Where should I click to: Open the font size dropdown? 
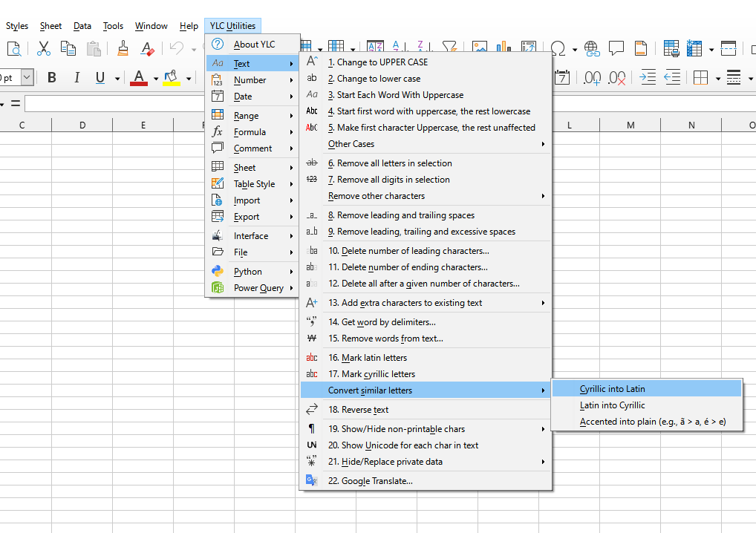pyautogui.click(x=27, y=78)
